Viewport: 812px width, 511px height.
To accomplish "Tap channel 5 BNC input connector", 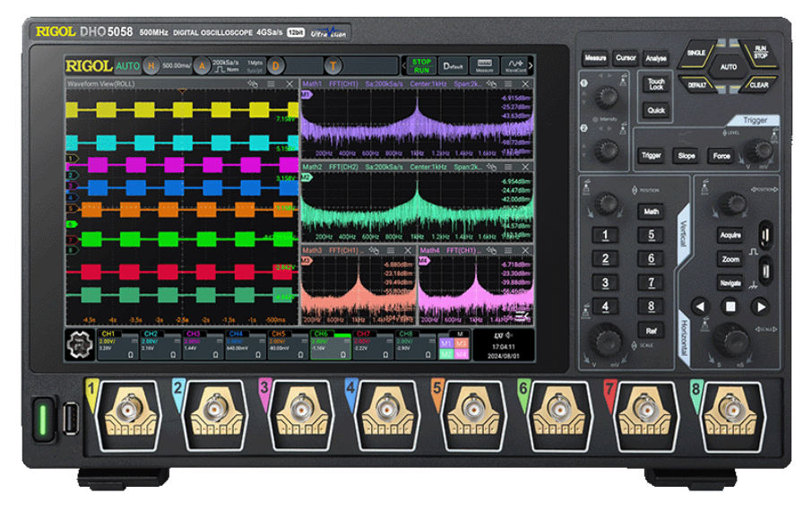I will click(473, 411).
